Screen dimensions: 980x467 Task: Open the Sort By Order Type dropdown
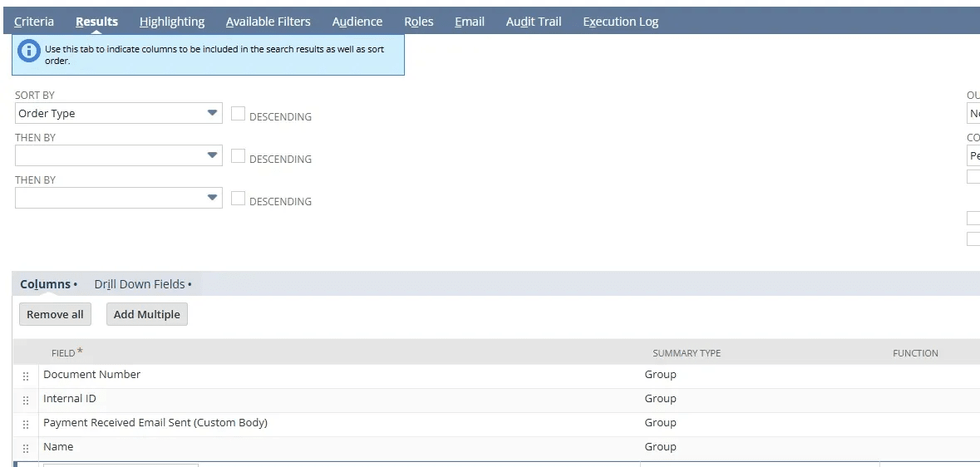click(119, 113)
